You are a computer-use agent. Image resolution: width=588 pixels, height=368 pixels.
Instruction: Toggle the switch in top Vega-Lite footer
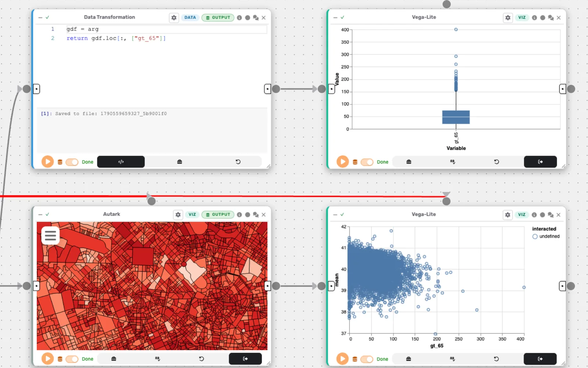click(x=367, y=162)
